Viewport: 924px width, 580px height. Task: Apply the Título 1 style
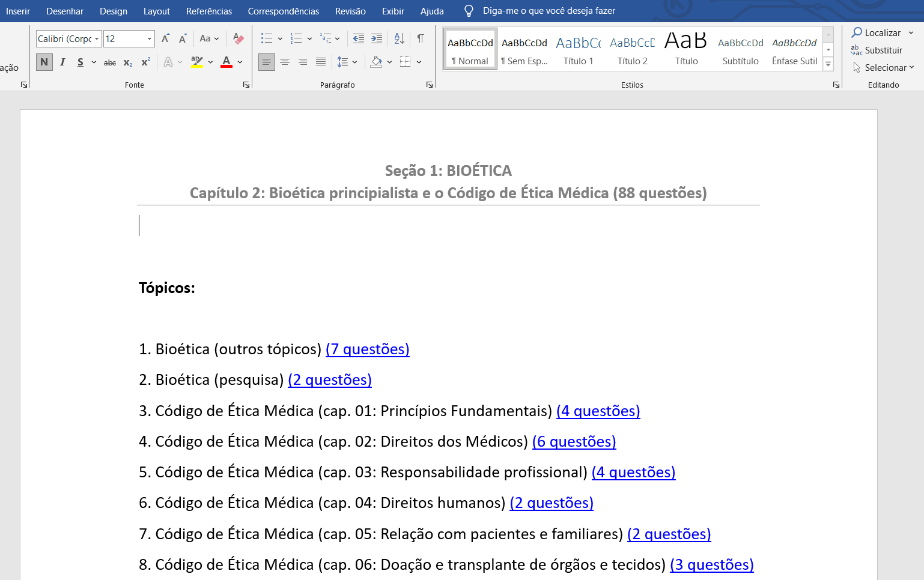click(x=579, y=49)
